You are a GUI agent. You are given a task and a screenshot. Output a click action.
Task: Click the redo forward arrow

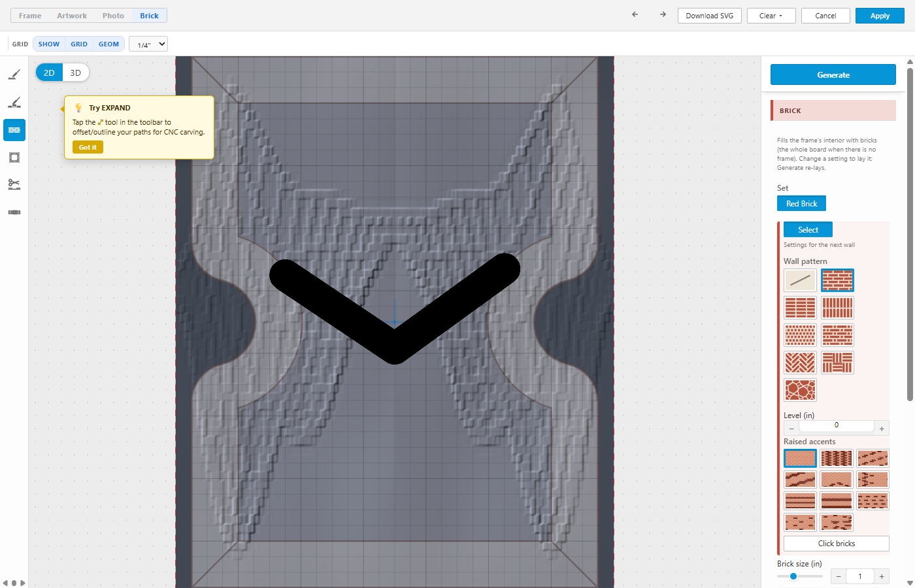pos(663,14)
